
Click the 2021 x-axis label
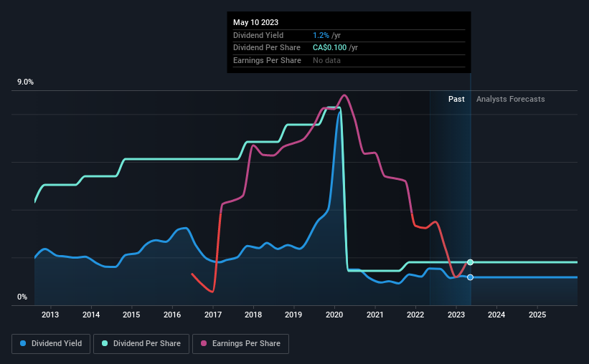tap(375, 315)
